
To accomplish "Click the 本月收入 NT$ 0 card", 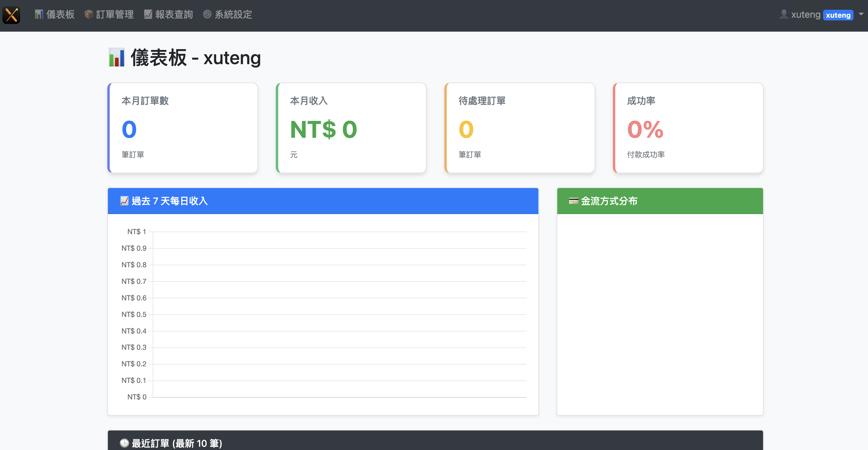I will 351,128.
